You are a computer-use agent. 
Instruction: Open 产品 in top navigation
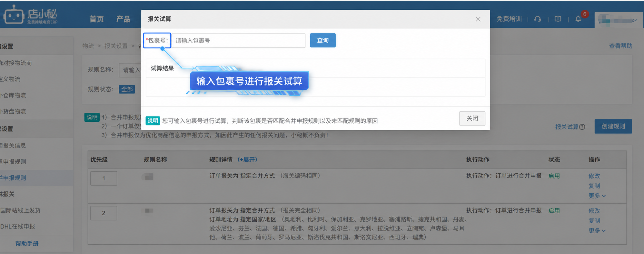[123, 19]
